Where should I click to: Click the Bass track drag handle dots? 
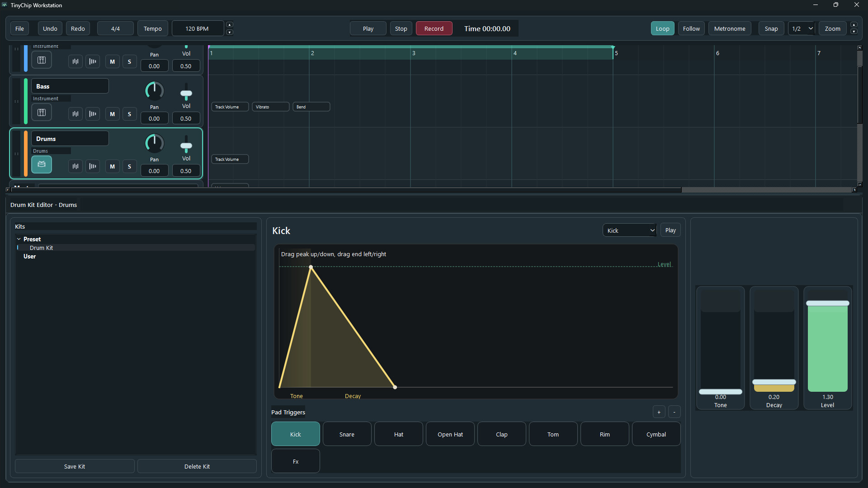click(x=17, y=102)
